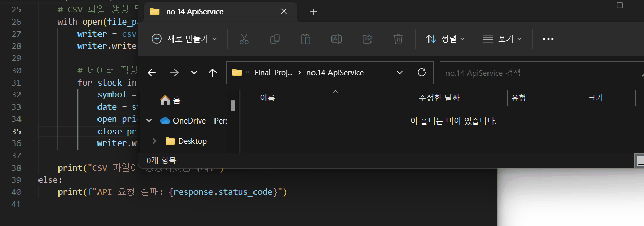Screen dimensions: 644x226
Task: Go forward with the right arrow button
Action: (x=174, y=73)
